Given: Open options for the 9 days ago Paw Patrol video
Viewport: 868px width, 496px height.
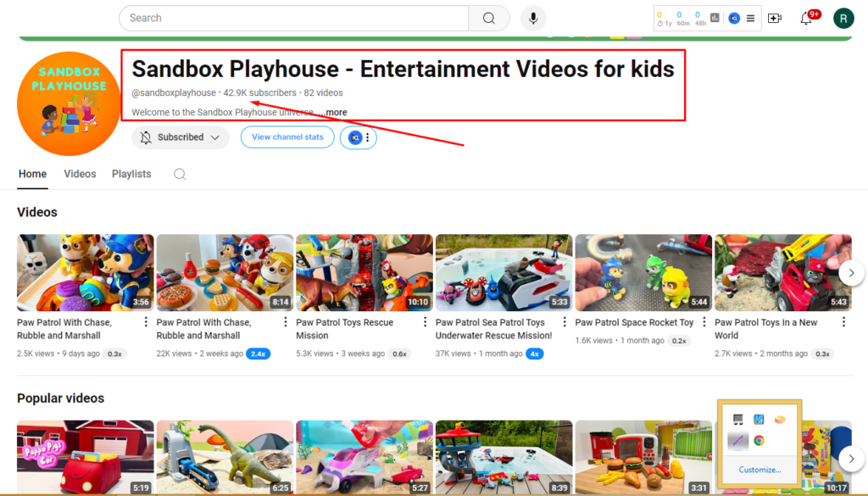Looking at the screenshot, I should (146, 322).
